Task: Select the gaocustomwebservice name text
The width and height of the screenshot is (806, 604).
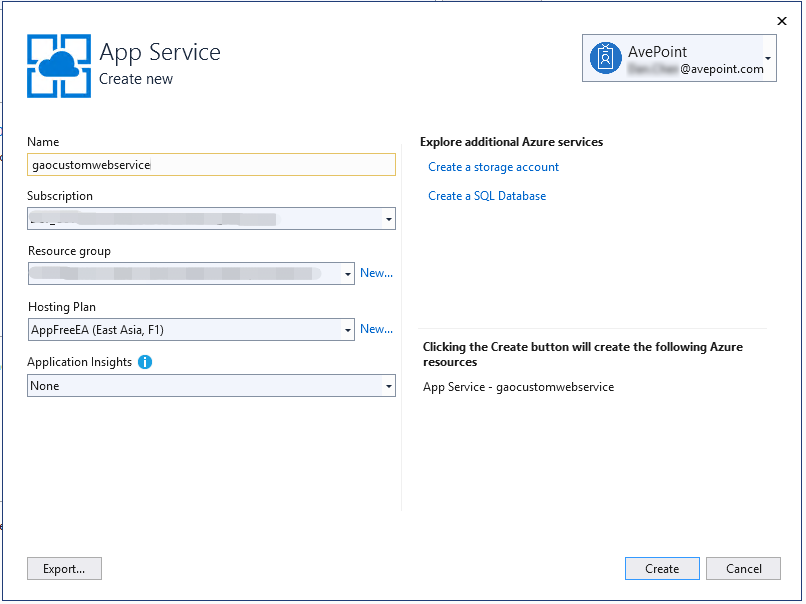Action: tap(88, 164)
